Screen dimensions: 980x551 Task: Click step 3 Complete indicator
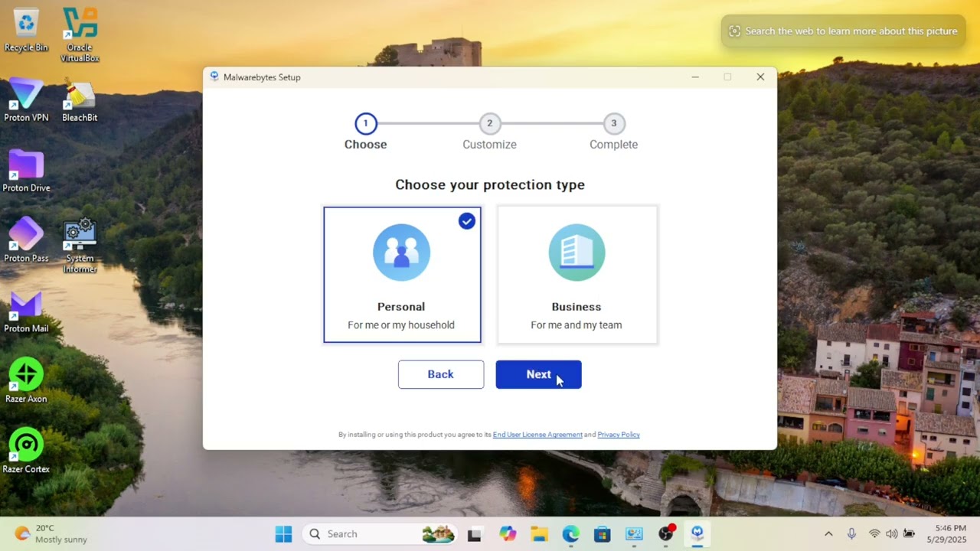pos(613,123)
